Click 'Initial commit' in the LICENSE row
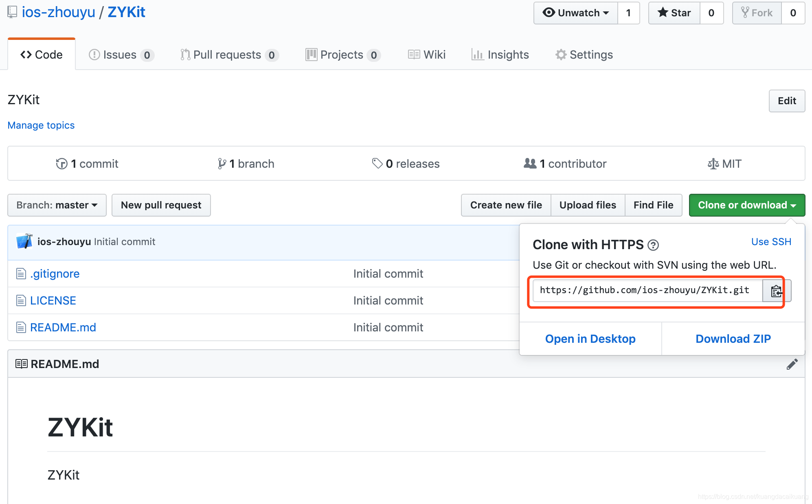812x504 pixels. pyautogui.click(x=388, y=300)
